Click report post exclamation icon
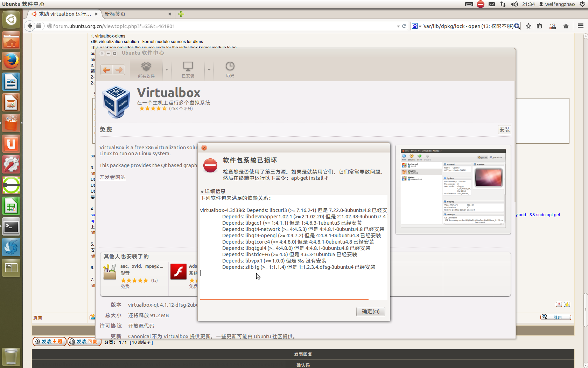This screenshot has height=368, width=588. tap(559, 304)
